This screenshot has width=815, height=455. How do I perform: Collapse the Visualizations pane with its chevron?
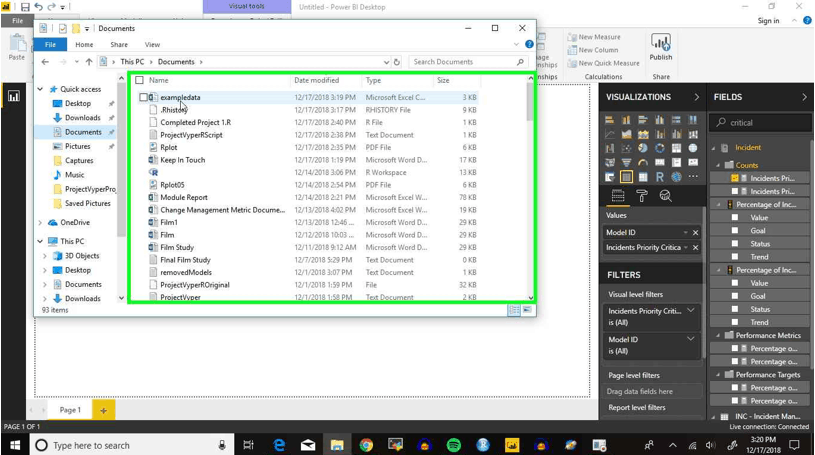click(696, 97)
